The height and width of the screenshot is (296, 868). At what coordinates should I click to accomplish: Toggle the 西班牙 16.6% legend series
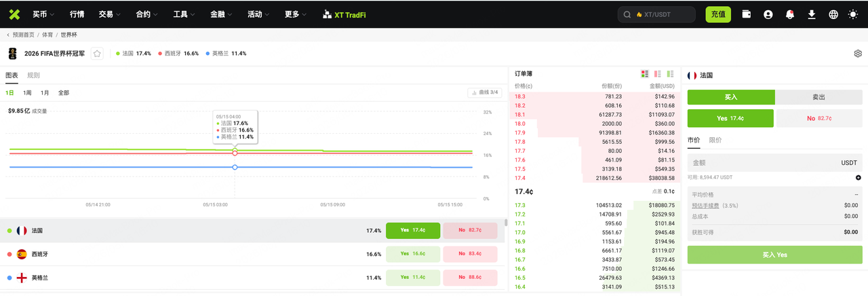click(178, 53)
